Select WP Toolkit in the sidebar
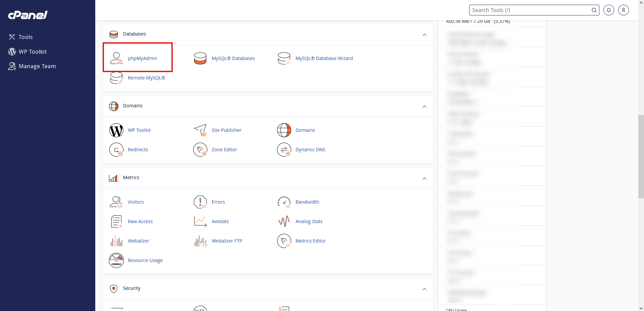This screenshot has width=644, height=311. 28,52
